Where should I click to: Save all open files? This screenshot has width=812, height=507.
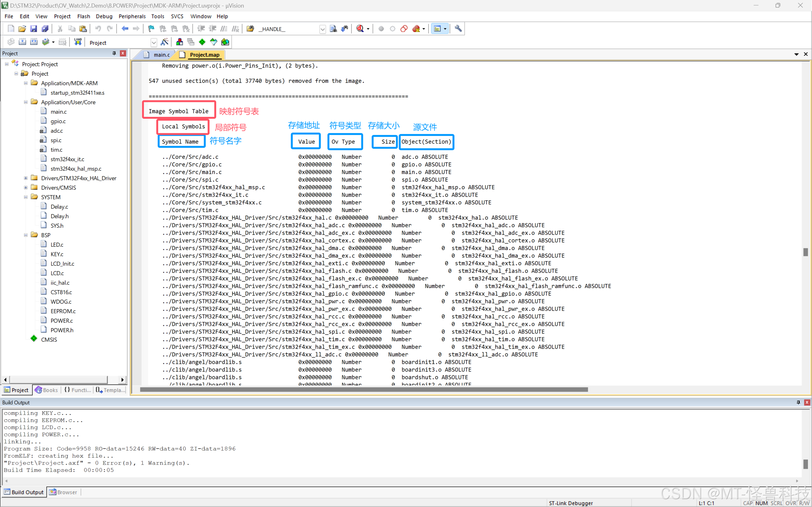[45, 29]
